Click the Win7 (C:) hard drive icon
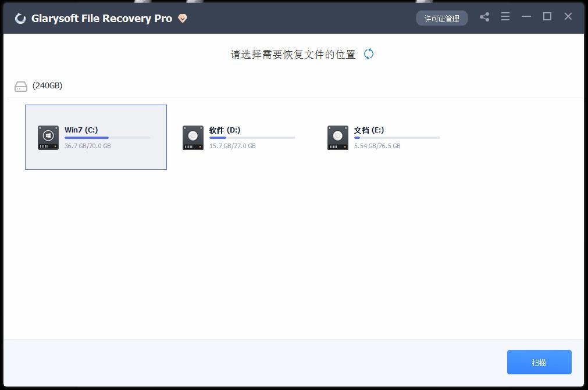The image size is (588, 390). (x=48, y=138)
